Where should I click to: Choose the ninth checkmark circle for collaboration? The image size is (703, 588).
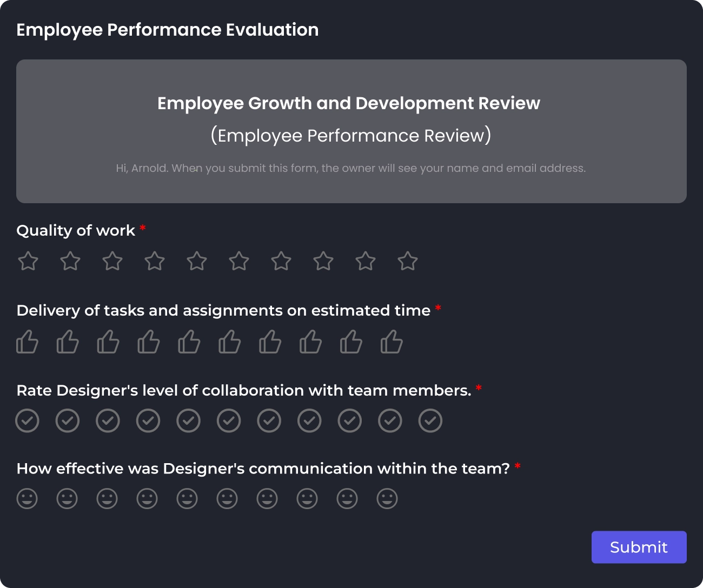tap(350, 421)
